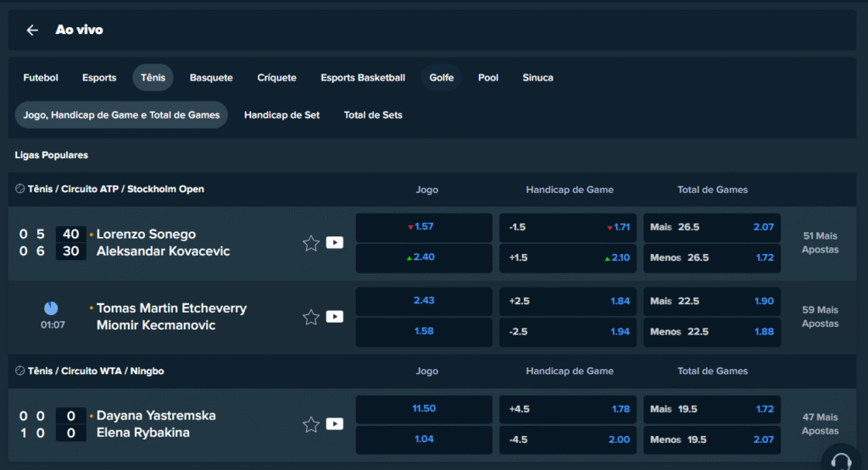Pick Menos 22.5 games at 1.88
The image size is (868, 470).
pyautogui.click(x=712, y=332)
